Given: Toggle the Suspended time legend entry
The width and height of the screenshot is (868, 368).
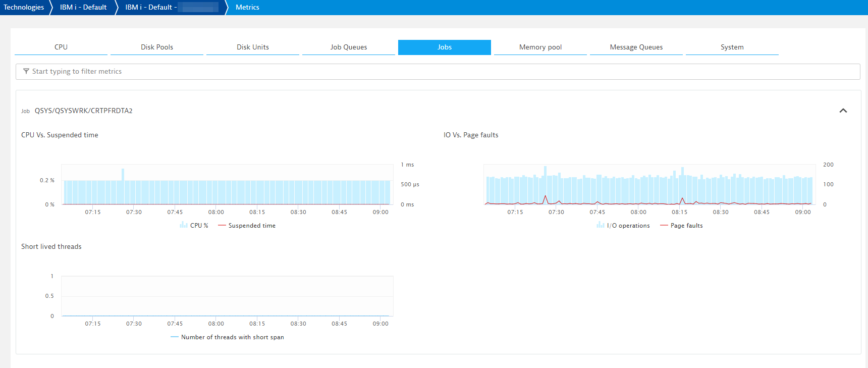Looking at the screenshot, I should (x=247, y=226).
